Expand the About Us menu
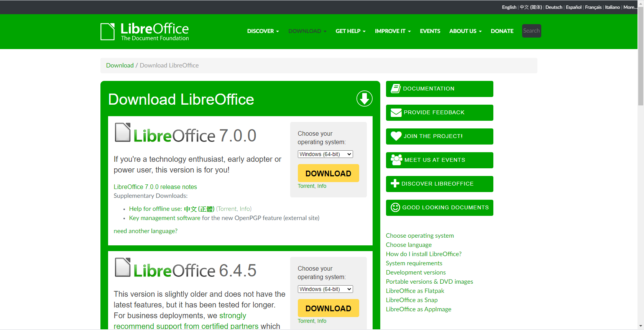The height and width of the screenshot is (332, 644). click(465, 31)
